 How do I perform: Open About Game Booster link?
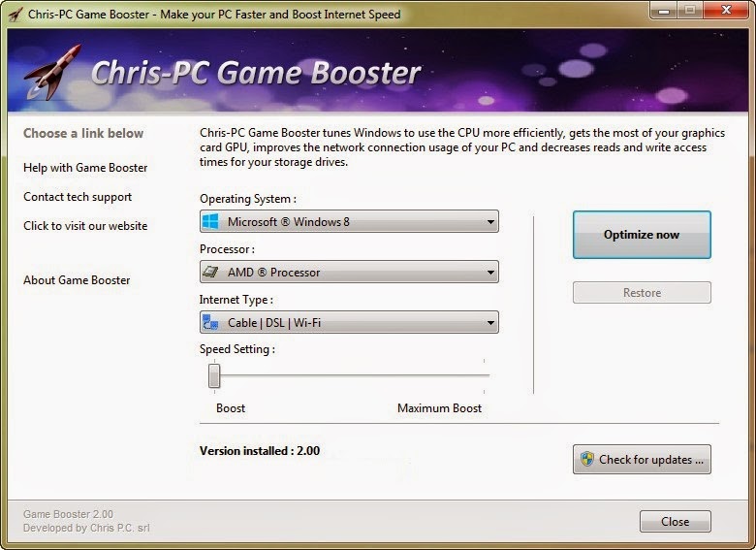[77, 280]
